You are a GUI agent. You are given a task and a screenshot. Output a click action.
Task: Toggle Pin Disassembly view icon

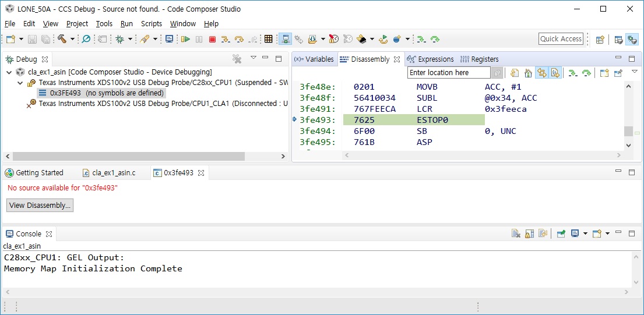point(618,73)
